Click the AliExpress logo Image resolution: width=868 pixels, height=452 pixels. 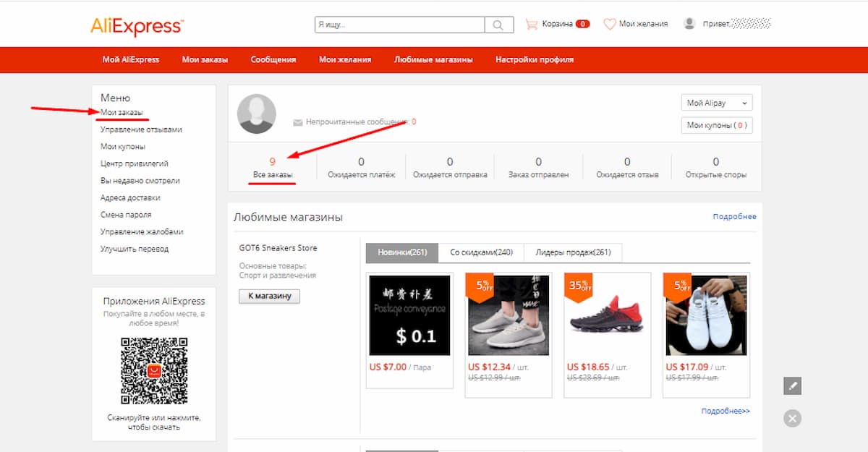(x=137, y=26)
